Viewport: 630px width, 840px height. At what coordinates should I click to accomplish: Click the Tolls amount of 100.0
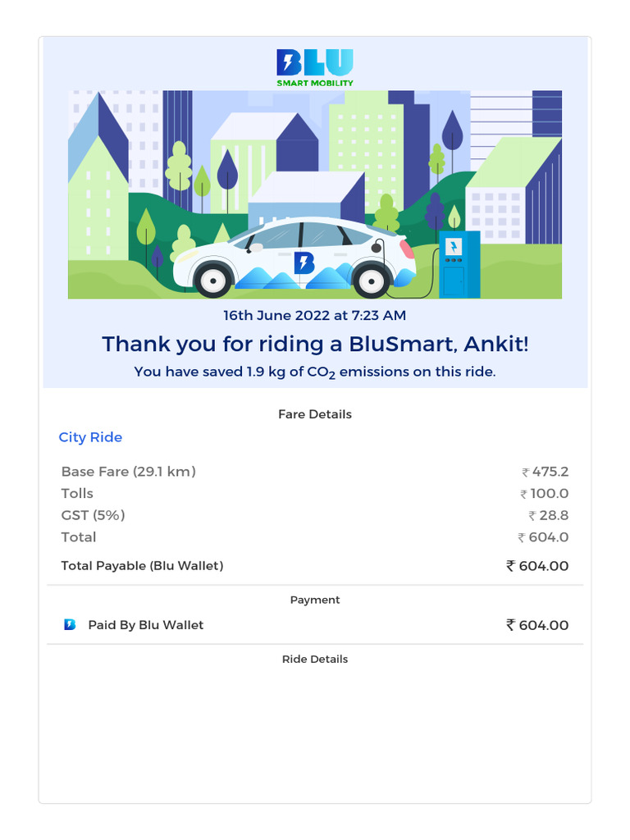[x=549, y=494]
